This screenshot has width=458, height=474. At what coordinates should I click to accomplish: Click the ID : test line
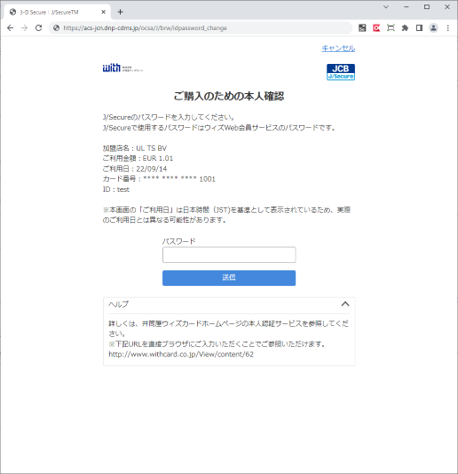(x=116, y=189)
